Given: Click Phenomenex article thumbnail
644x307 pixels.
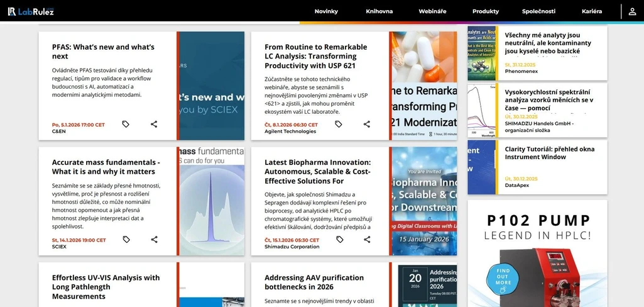Looking at the screenshot, I should tap(481, 53).
